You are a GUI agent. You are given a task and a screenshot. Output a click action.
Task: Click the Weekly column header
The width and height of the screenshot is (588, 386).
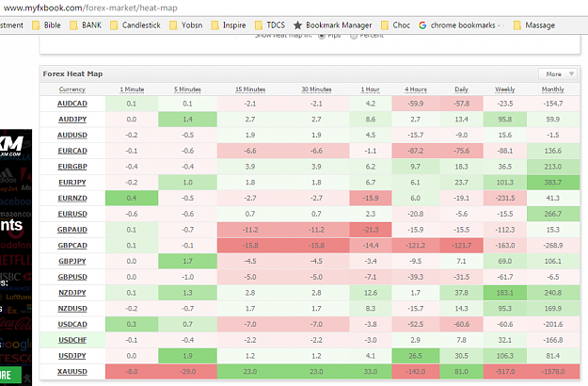[x=505, y=89]
